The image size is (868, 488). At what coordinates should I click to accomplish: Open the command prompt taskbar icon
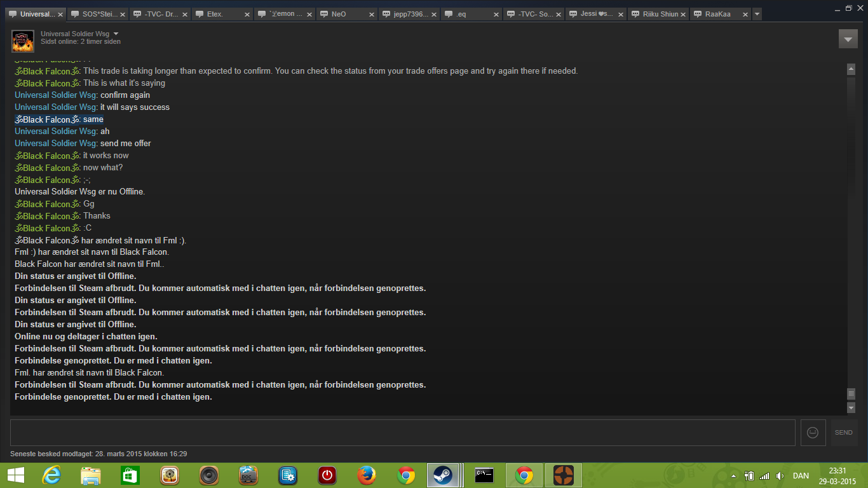(x=484, y=475)
